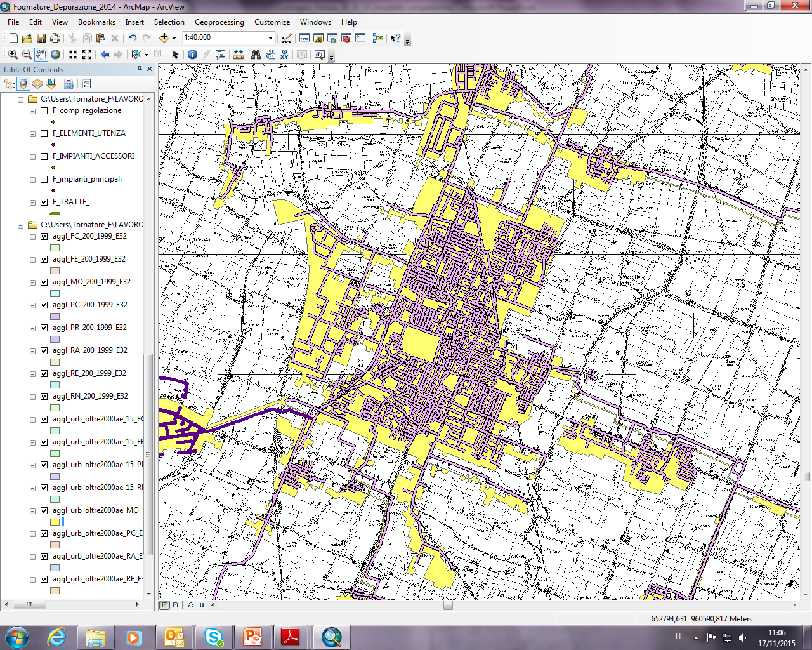The height and width of the screenshot is (650, 812).
Task: Open the Customize menu
Action: pyautogui.click(x=272, y=22)
